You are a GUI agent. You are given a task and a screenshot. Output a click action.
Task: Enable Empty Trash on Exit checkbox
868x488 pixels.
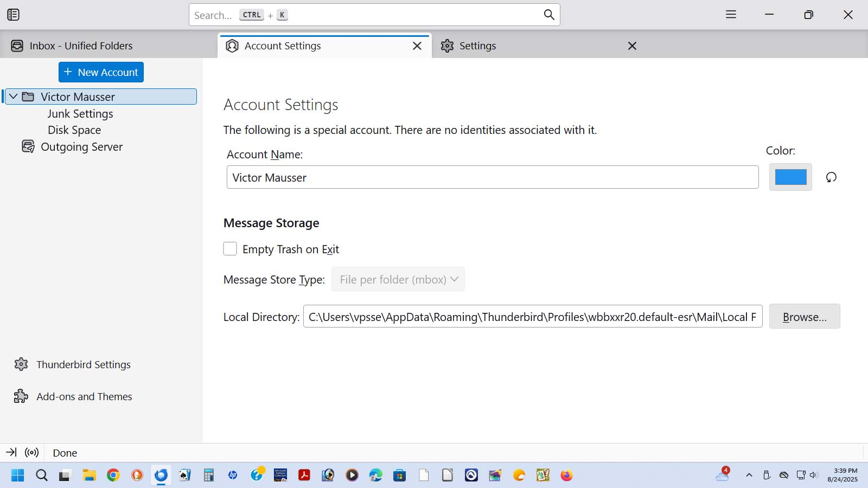pos(230,249)
